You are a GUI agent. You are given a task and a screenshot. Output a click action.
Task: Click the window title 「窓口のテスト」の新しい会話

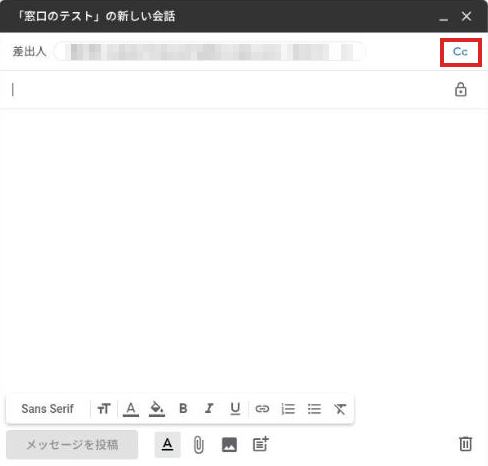point(96,16)
